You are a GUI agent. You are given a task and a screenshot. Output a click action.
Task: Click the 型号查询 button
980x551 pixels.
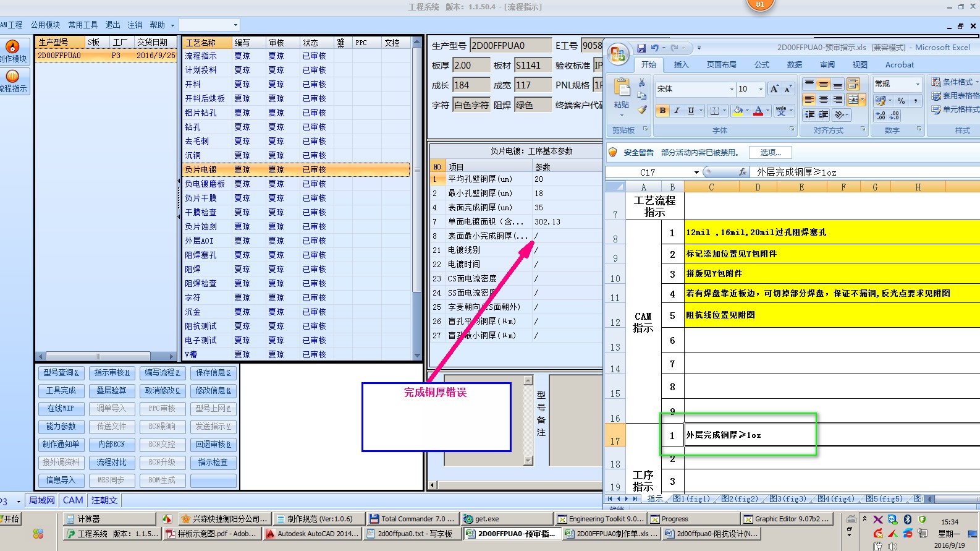pyautogui.click(x=61, y=372)
